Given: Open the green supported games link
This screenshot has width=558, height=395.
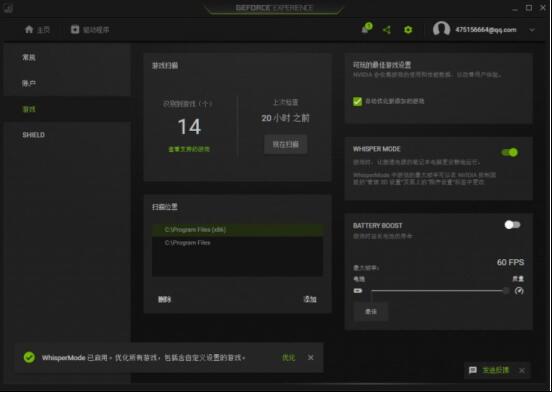Looking at the screenshot, I should point(189,149).
